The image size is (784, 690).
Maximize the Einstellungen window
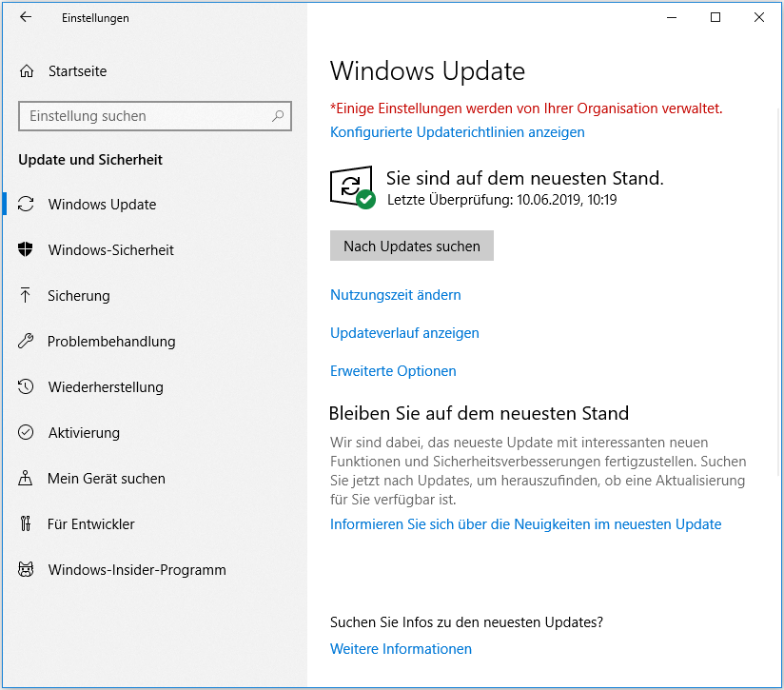tap(715, 17)
